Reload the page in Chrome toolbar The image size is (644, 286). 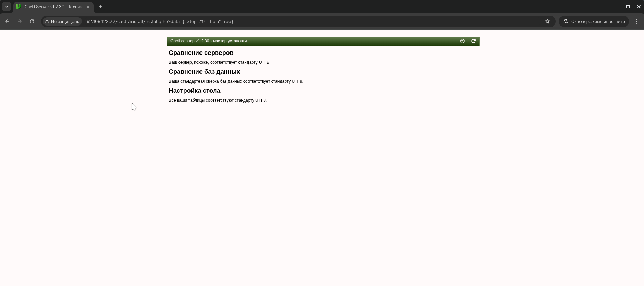[32, 21]
